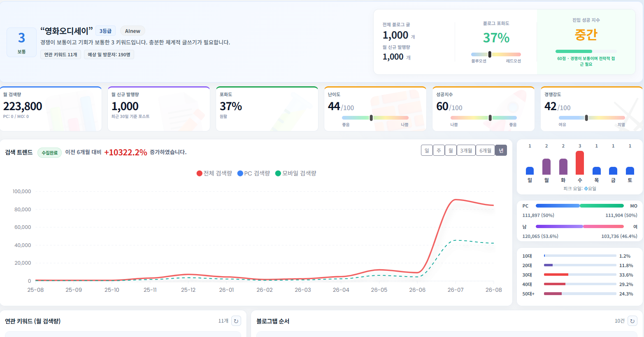
Task: Open the 월 검색량 223,800 card
Action: tap(51, 109)
